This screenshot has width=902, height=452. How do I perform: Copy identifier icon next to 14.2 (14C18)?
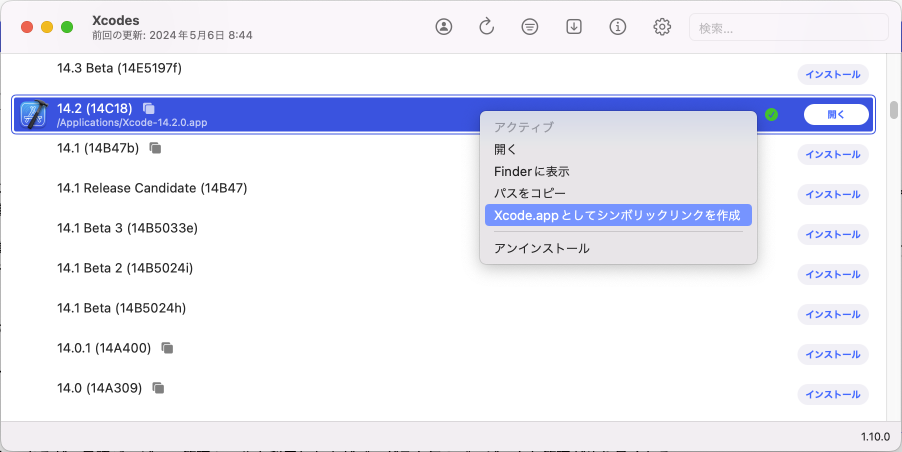[149, 108]
